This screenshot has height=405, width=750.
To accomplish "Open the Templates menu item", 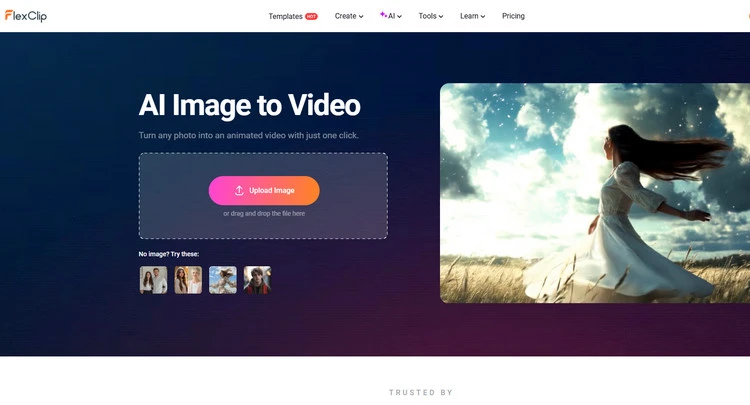I will 285,16.
